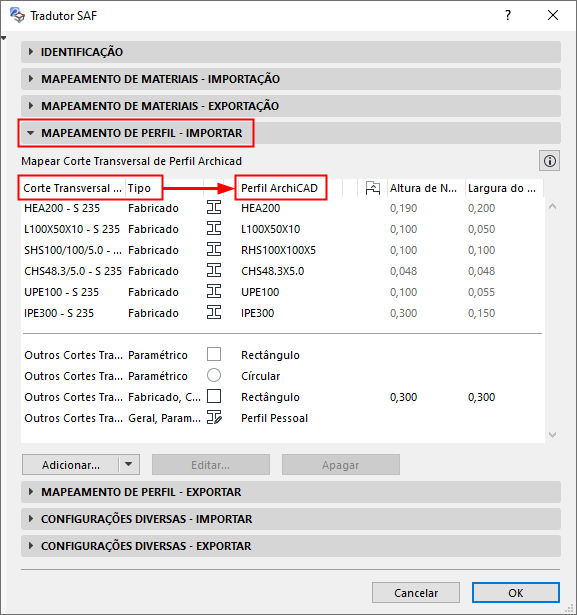Expand the IDENTIFICAÇÃO section
Screen dimensions: 577x615
tap(291, 52)
